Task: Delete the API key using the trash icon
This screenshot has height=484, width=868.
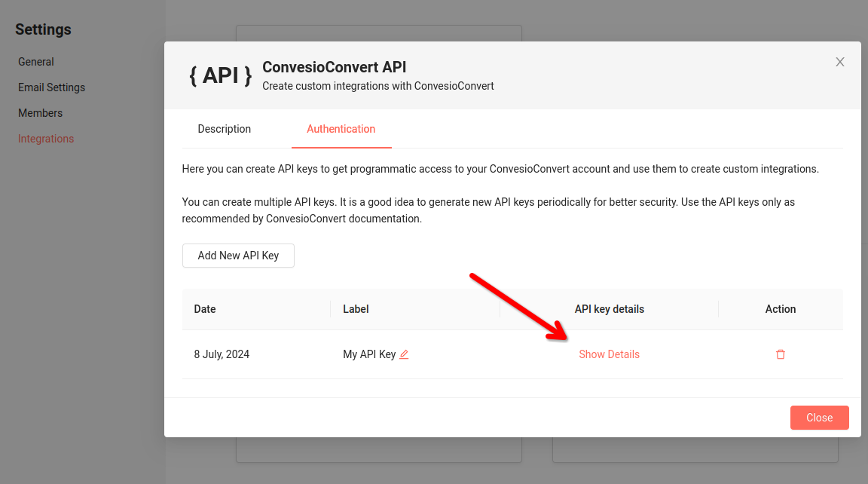Action: (x=780, y=354)
